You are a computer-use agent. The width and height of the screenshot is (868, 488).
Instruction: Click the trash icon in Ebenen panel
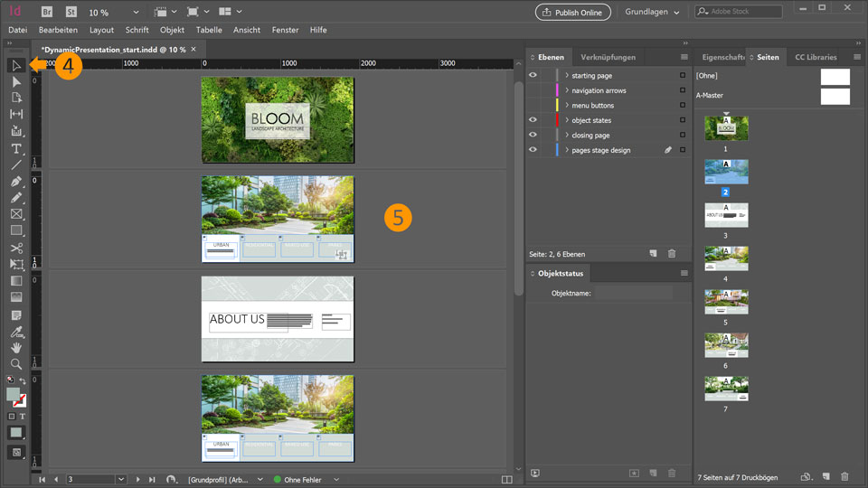point(671,254)
